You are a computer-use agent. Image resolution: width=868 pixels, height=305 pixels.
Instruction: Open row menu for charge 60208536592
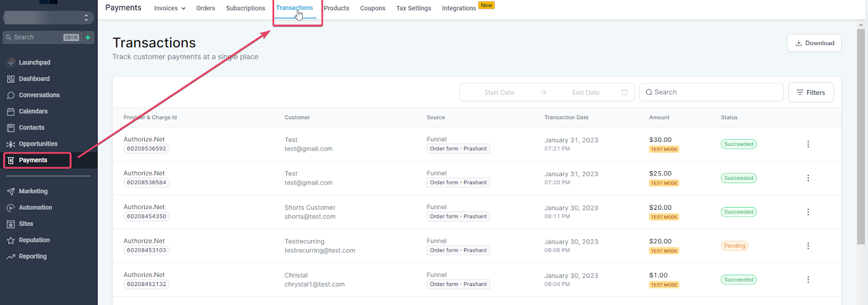pyautogui.click(x=808, y=144)
